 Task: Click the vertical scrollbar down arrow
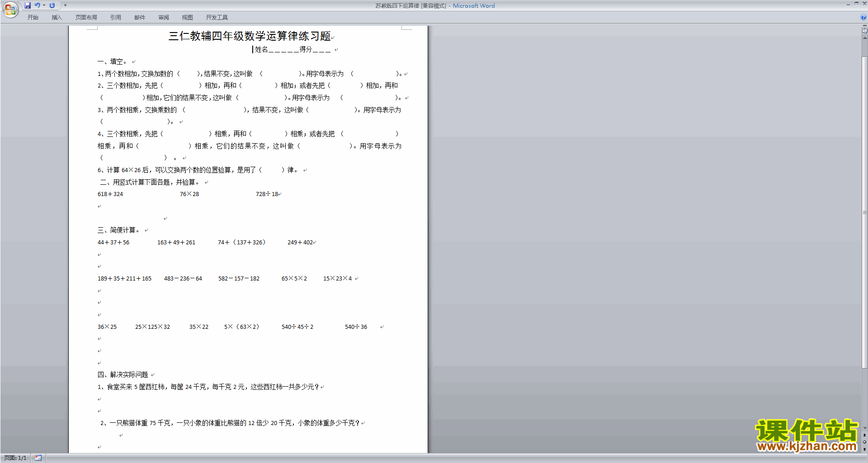tap(864, 428)
